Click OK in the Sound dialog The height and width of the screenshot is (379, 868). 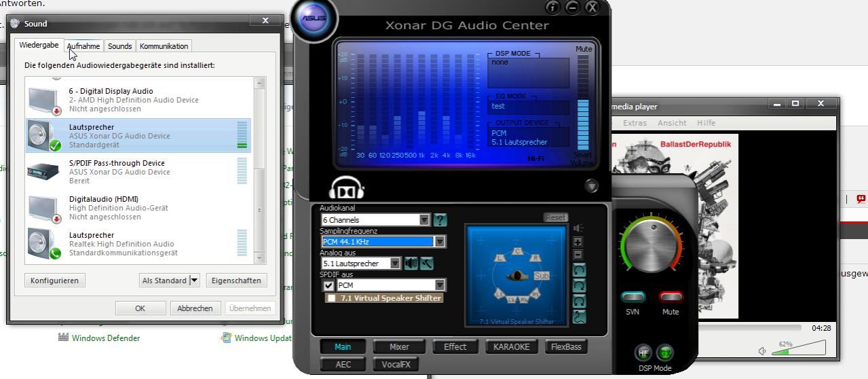(140, 308)
